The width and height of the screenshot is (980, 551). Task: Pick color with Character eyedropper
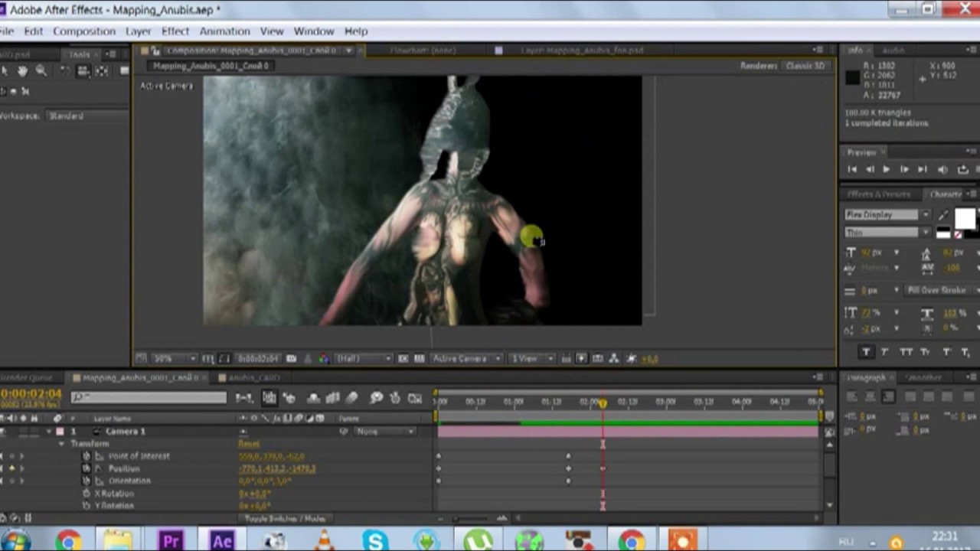pyautogui.click(x=943, y=217)
